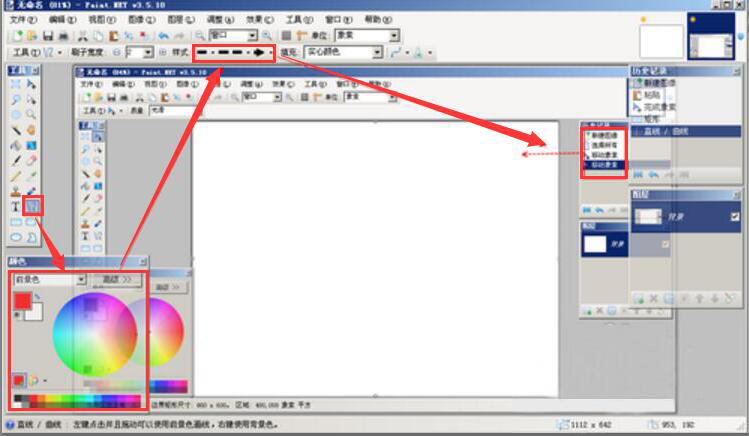Select the Rectangle Select tool
Image resolution: width=749 pixels, height=436 pixels.
[16, 84]
